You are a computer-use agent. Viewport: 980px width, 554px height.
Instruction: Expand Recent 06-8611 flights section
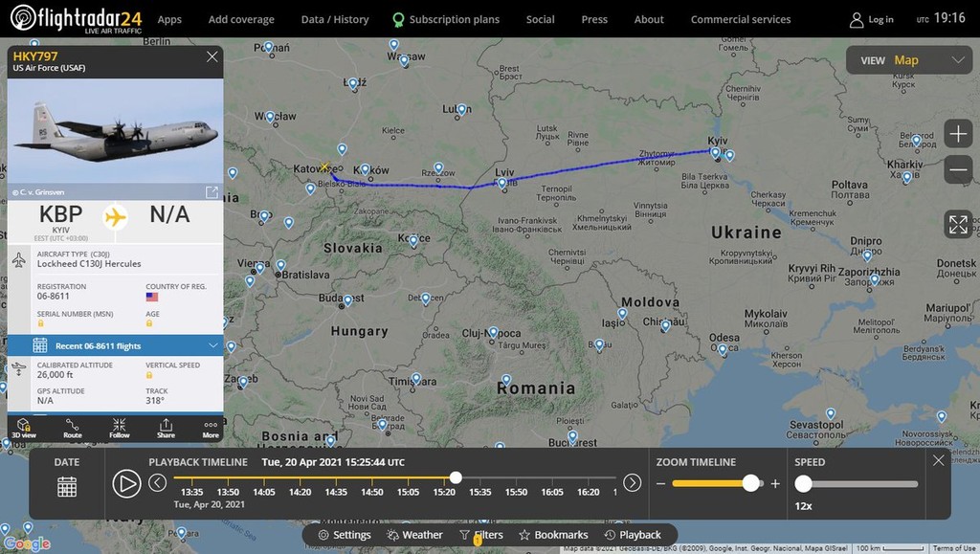(x=115, y=345)
